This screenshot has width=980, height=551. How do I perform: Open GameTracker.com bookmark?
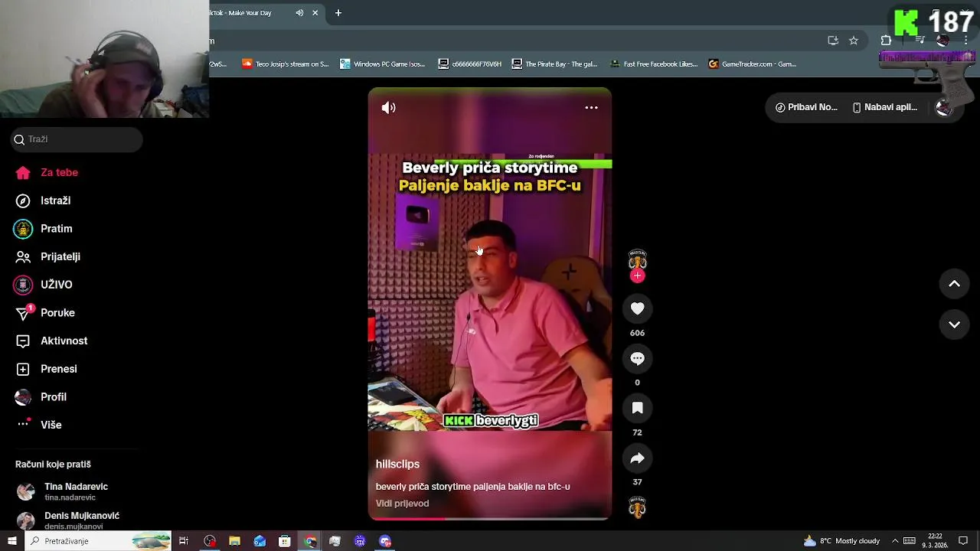pyautogui.click(x=753, y=64)
